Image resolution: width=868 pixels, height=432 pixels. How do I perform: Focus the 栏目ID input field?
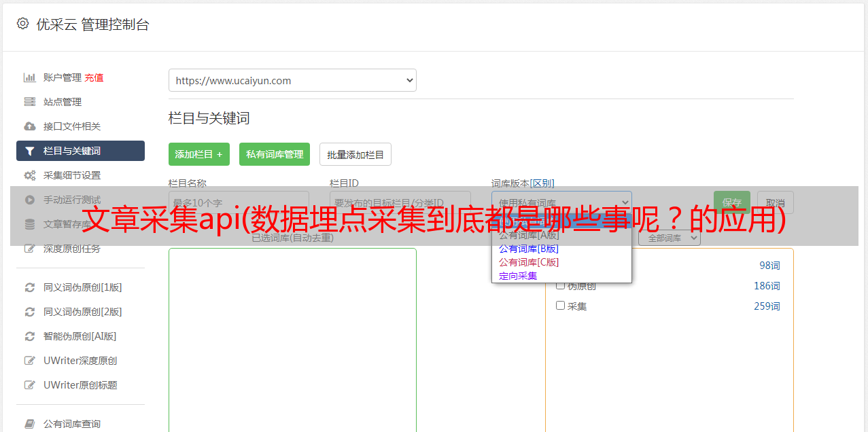point(400,202)
